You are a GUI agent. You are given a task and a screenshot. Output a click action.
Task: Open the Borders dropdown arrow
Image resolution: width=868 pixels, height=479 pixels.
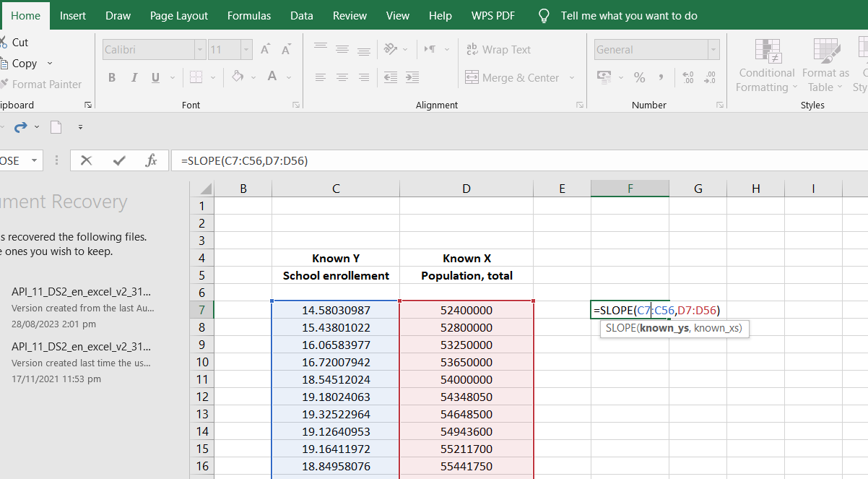212,77
